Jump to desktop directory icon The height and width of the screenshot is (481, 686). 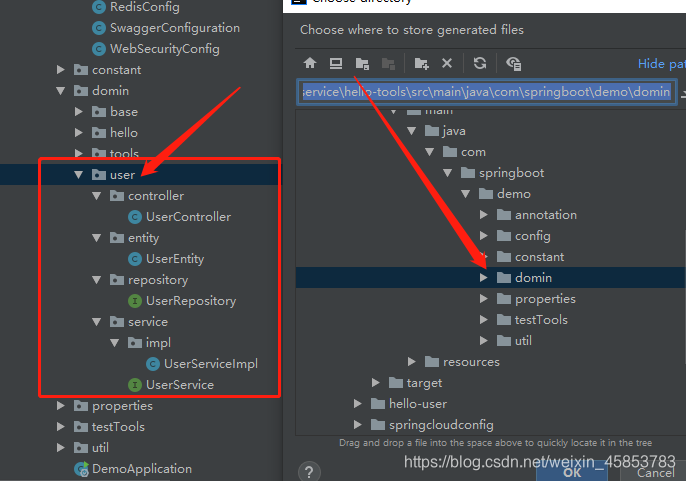click(336, 63)
